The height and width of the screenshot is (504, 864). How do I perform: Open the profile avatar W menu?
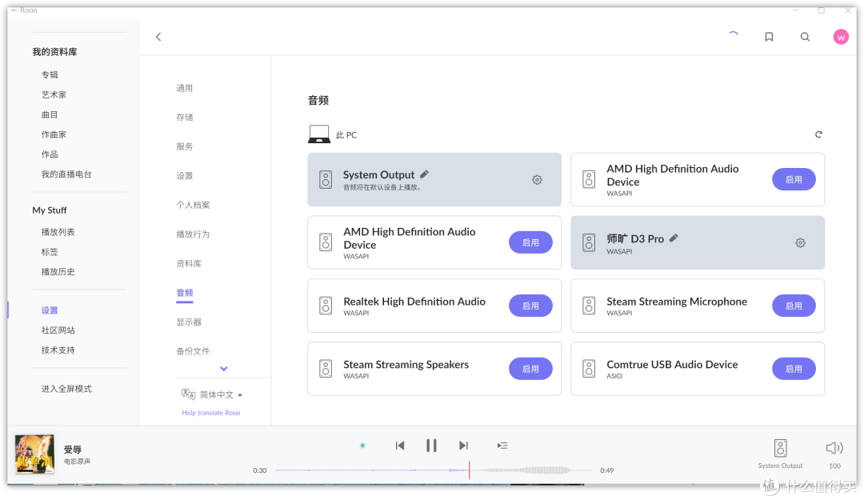tap(840, 37)
